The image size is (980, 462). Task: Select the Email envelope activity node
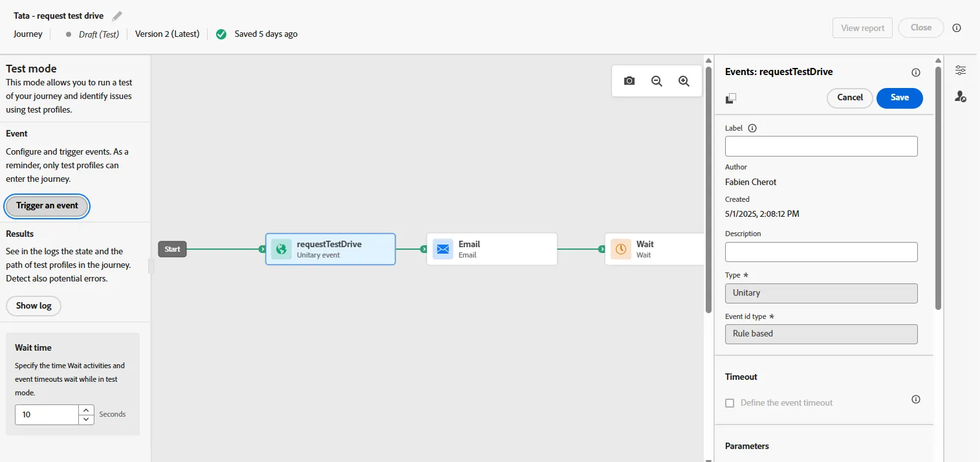[x=492, y=249]
